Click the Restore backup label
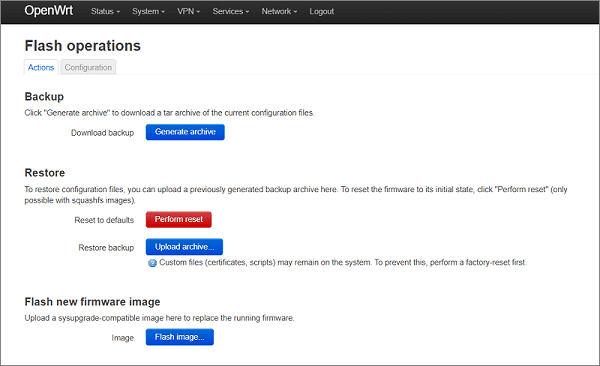 [x=106, y=248]
